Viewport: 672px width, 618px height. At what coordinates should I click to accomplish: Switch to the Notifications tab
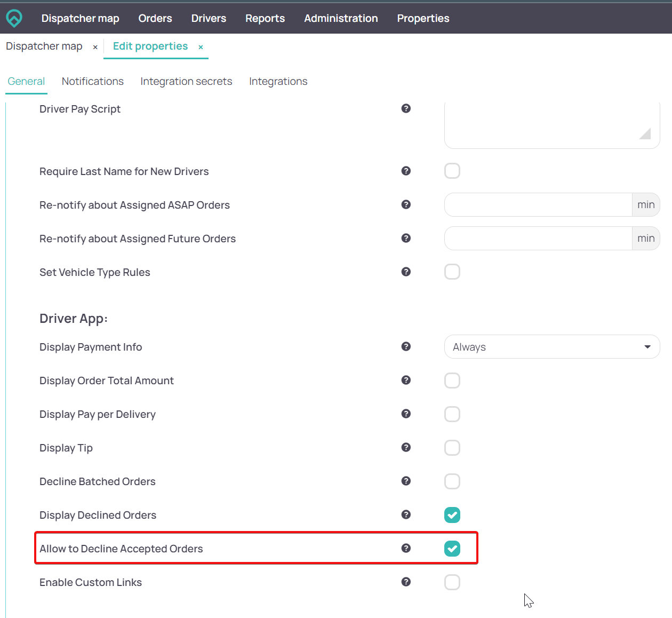(93, 81)
